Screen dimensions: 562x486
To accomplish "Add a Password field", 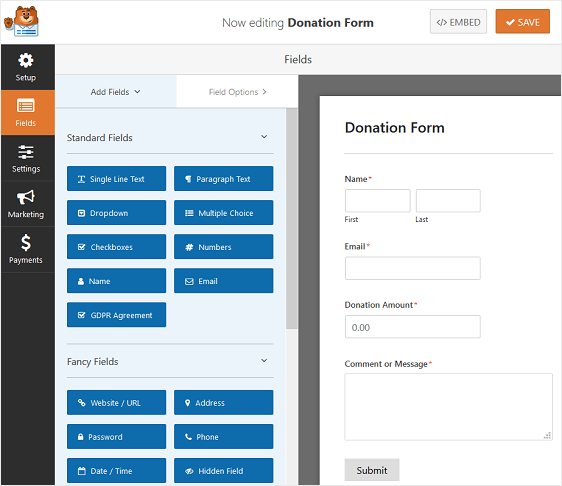I will click(116, 437).
